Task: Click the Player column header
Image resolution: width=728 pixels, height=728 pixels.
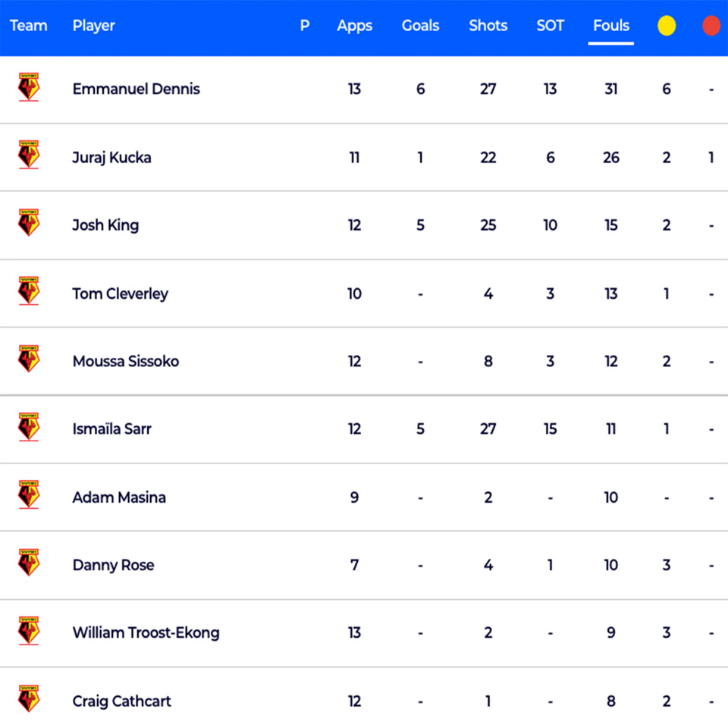Action: coord(93,26)
